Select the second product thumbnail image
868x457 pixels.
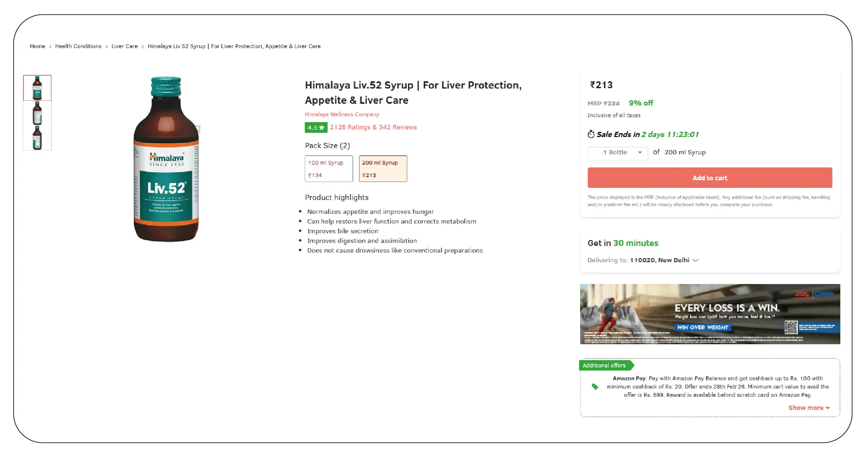click(x=37, y=113)
